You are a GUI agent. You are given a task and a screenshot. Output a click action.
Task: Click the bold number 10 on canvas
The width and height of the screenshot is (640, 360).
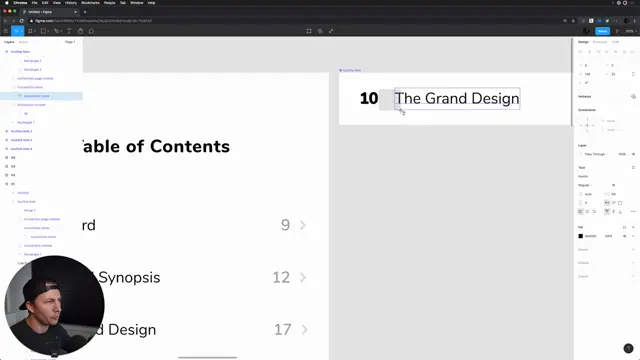(x=369, y=98)
